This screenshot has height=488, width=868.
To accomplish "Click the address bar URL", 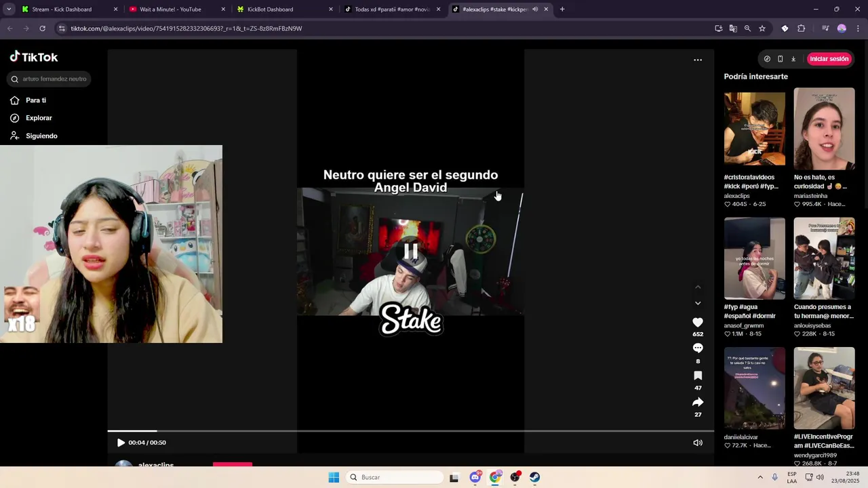I will (186, 28).
